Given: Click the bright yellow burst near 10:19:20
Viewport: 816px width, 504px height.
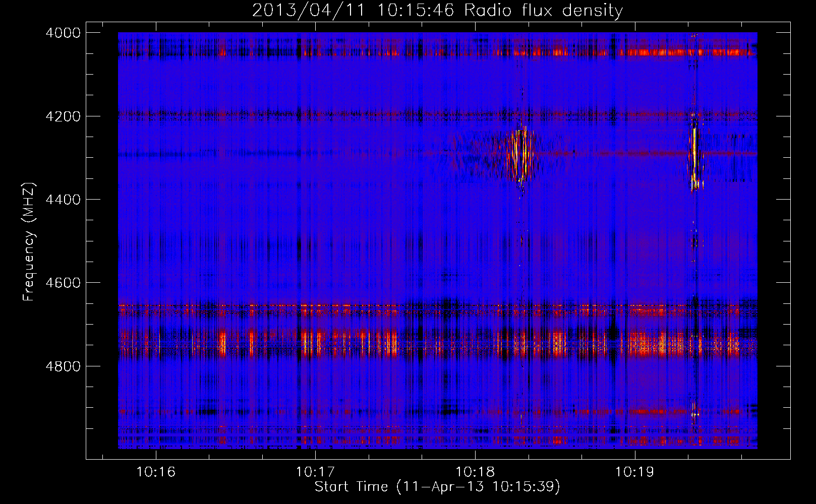Looking at the screenshot, I should pos(695,157).
